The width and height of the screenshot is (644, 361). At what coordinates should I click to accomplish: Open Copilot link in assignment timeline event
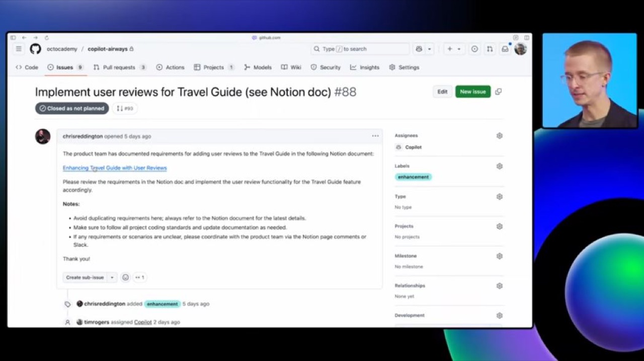click(143, 322)
